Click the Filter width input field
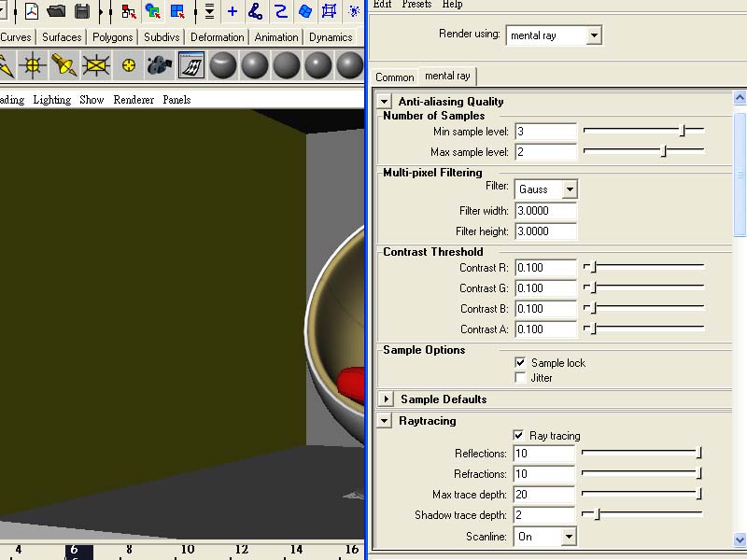The height and width of the screenshot is (560, 747). [546, 211]
